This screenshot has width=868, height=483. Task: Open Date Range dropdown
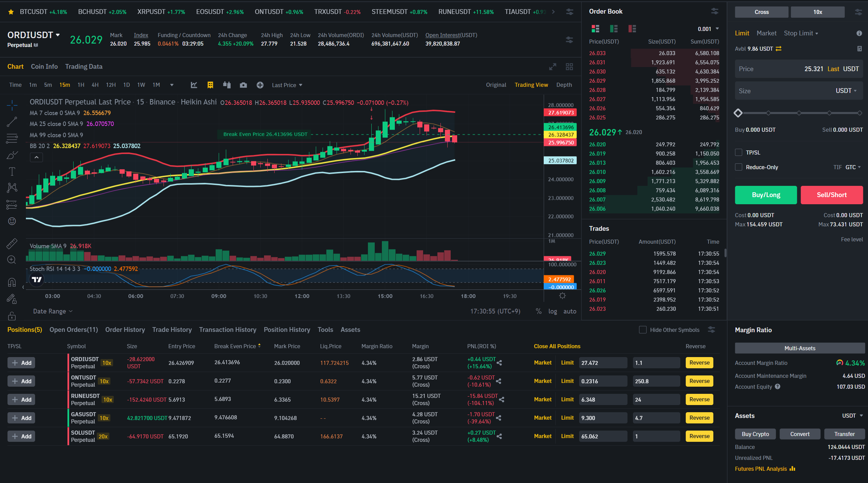point(53,311)
